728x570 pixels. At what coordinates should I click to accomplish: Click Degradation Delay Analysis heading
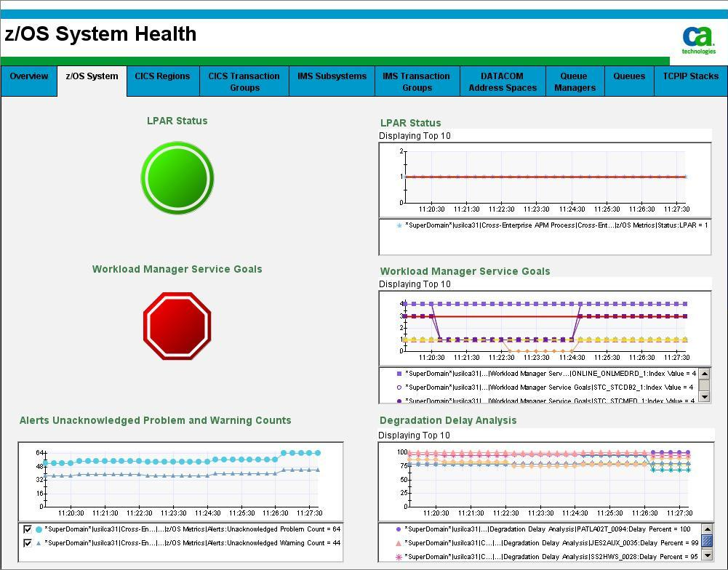[x=448, y=420]
